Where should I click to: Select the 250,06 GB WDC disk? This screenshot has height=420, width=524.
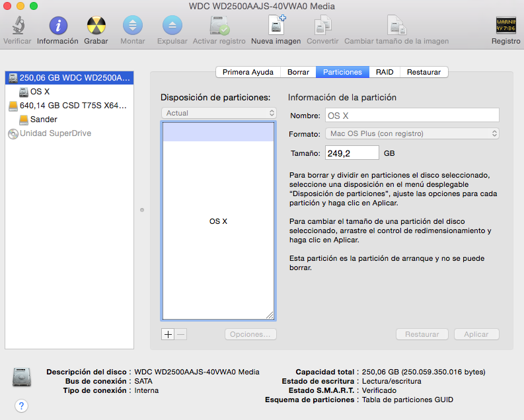(x=69, y=78)
